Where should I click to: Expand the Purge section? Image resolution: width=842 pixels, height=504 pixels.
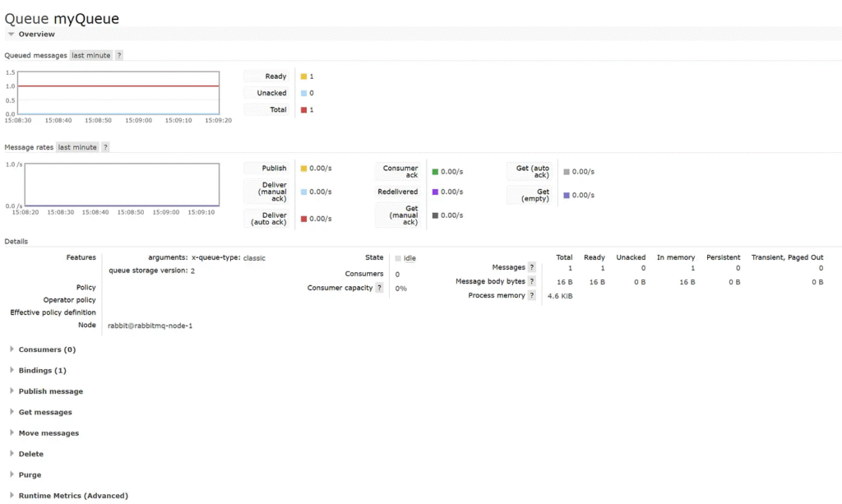tap(30, 475)
